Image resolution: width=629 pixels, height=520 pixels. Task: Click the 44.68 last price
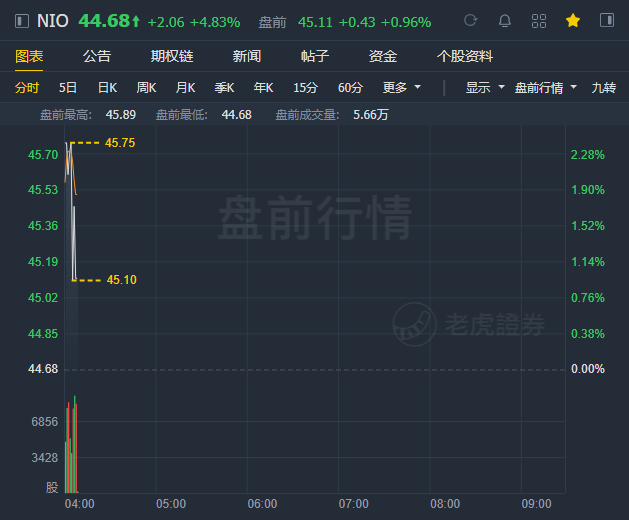click(104, 21)
